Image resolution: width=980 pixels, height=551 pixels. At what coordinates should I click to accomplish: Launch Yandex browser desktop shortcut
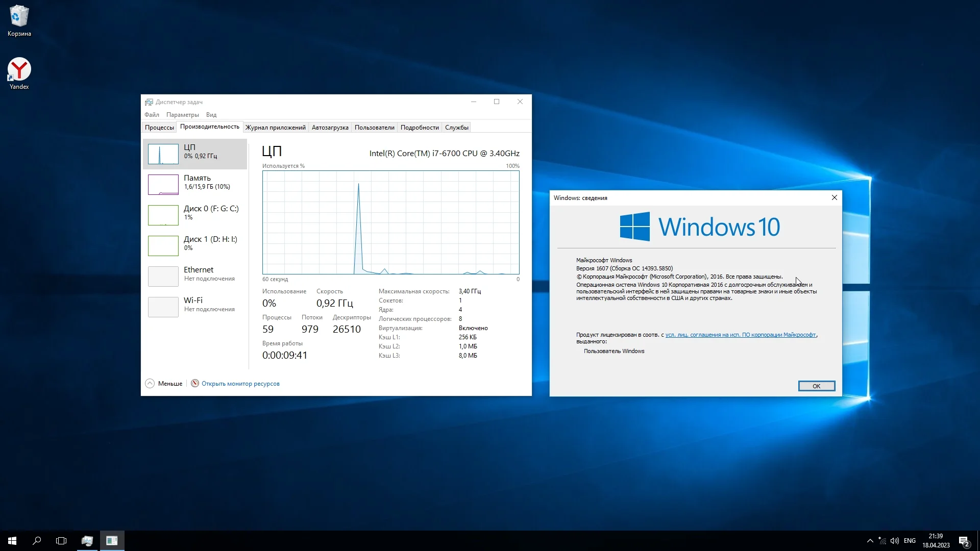19,73
